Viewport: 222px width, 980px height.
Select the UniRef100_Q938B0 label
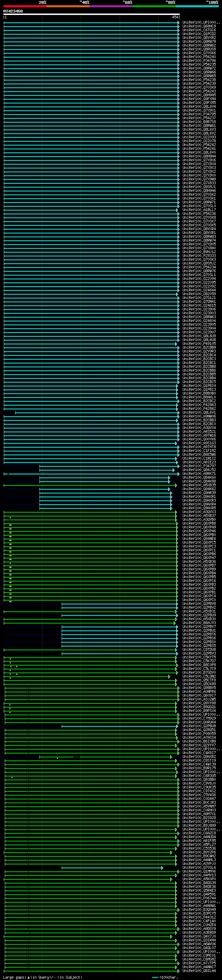[x=199, y=779]
